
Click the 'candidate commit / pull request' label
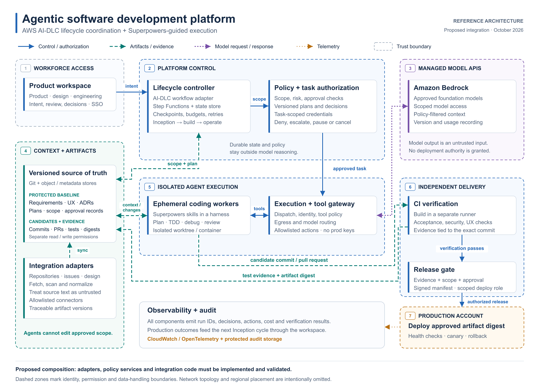(289, 260)
